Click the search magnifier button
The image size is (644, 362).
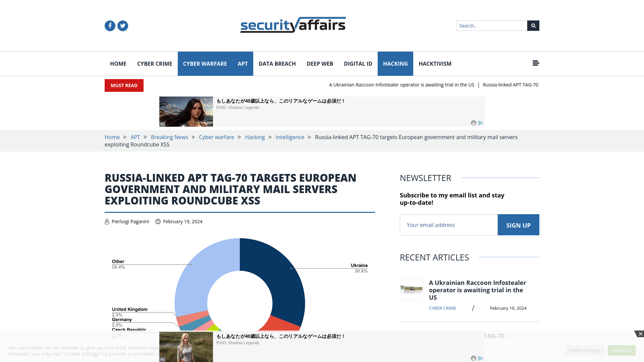click(x=533, y=25)
